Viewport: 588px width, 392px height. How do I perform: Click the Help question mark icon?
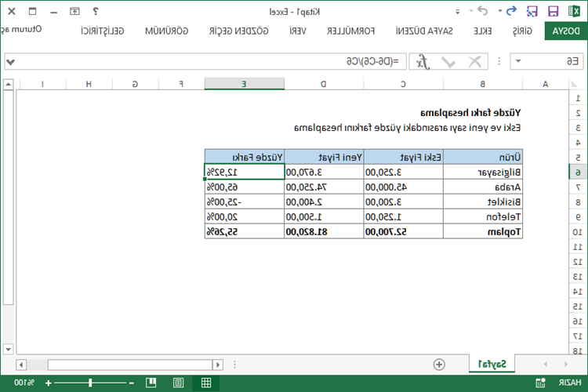point(96,11)
